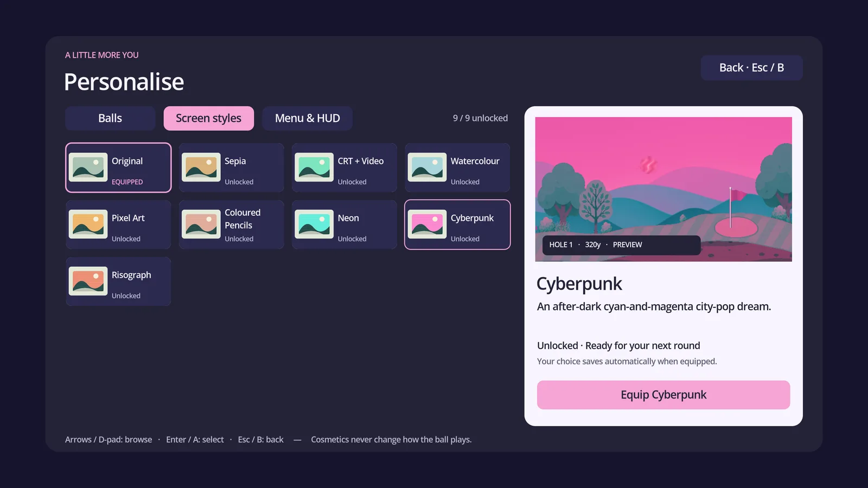Click the 9 / 9 unlocked counter
Screen dimensions: 868x488
pyautogui.click(x=480, y=118)
